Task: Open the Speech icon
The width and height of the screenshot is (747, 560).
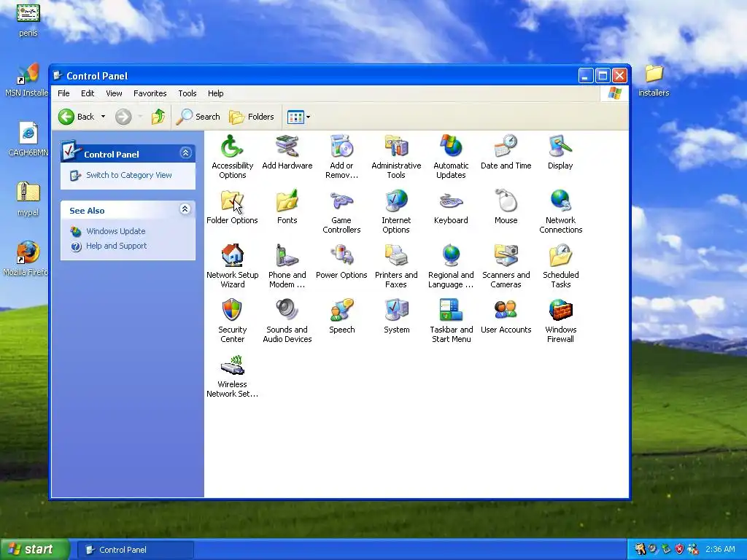Action: click(341, 316)
